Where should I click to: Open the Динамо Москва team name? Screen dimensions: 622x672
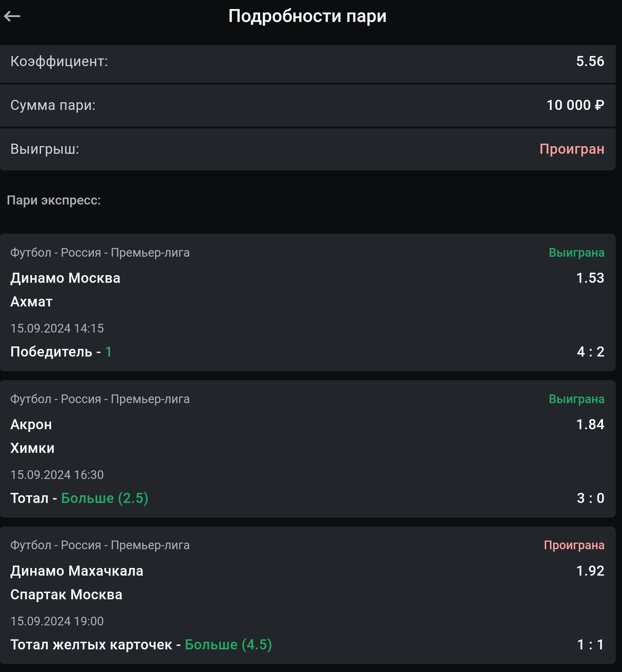(x=65, y=278)
